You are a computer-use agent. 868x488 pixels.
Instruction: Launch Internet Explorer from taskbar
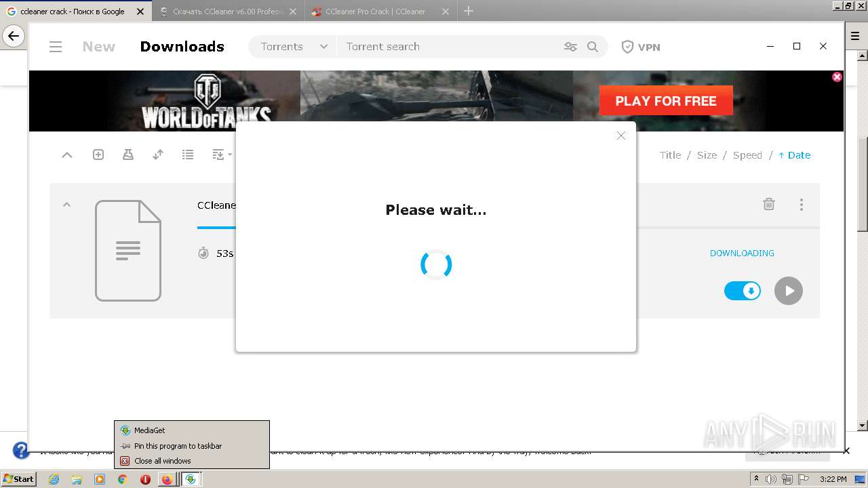[x=54, y=479]
